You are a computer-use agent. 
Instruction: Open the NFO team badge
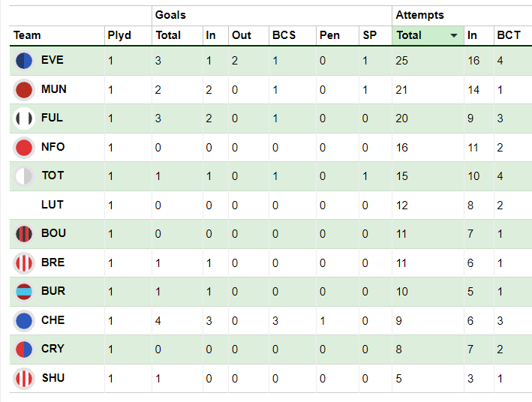click(24, 148)
